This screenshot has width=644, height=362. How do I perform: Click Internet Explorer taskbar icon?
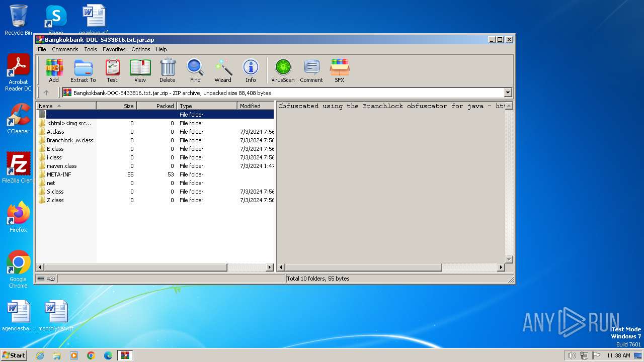(x=40, y=355)
